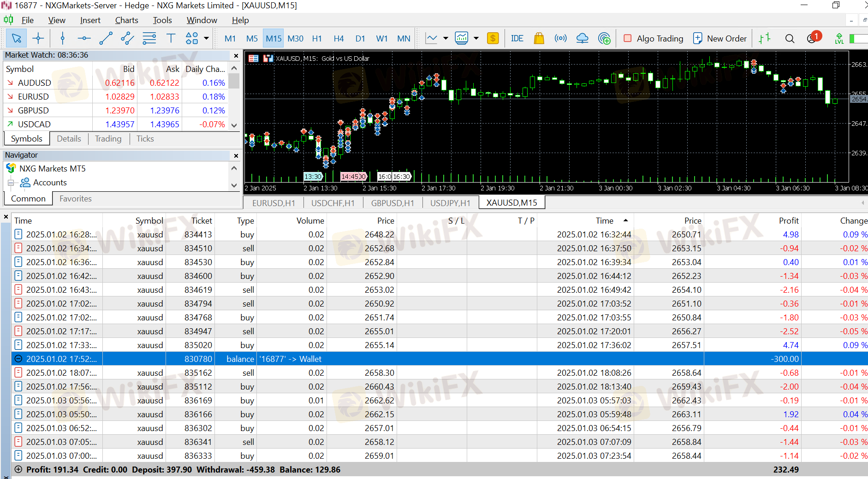Open the Market Watch Details tab

coord(69,139)
